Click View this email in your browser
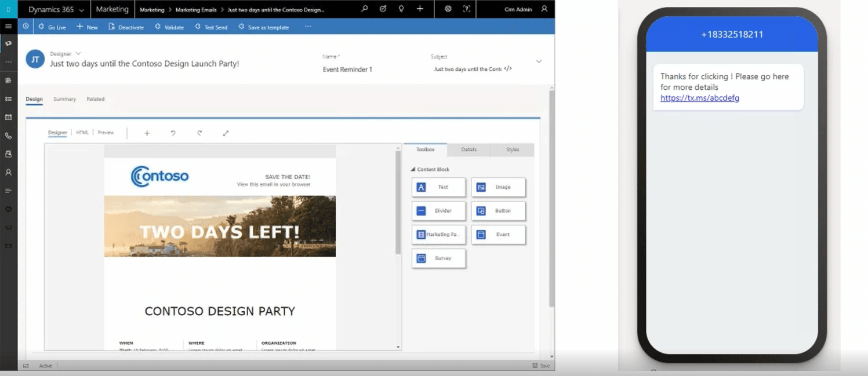Image resolution: width=868 pixels, height=376 pixels. [x=274, y=184]
